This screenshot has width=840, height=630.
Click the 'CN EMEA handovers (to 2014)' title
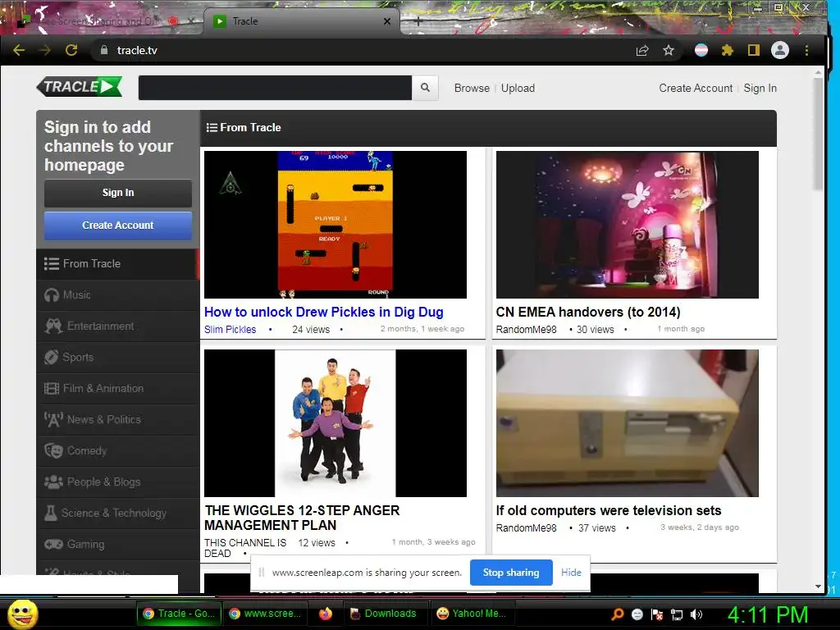[588, 312]
